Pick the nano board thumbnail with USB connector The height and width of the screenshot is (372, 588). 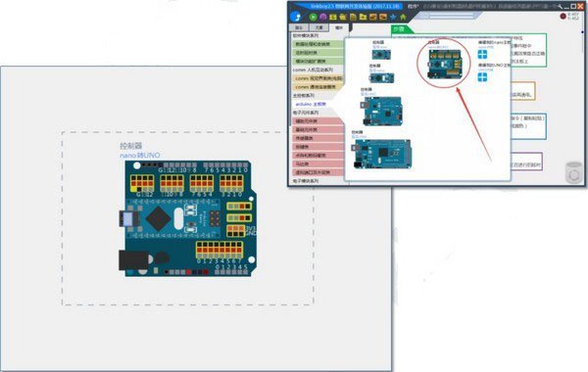tap(381, 78)
